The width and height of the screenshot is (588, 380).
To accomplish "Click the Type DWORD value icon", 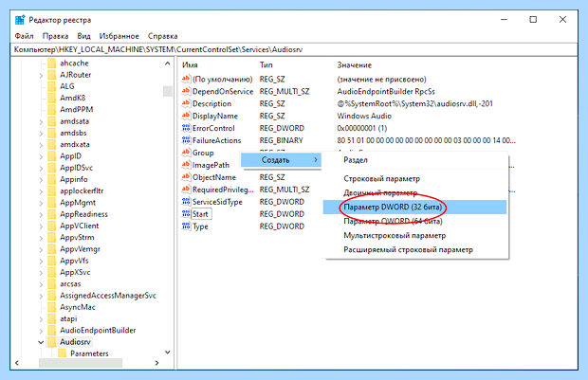I will (186, 226).
